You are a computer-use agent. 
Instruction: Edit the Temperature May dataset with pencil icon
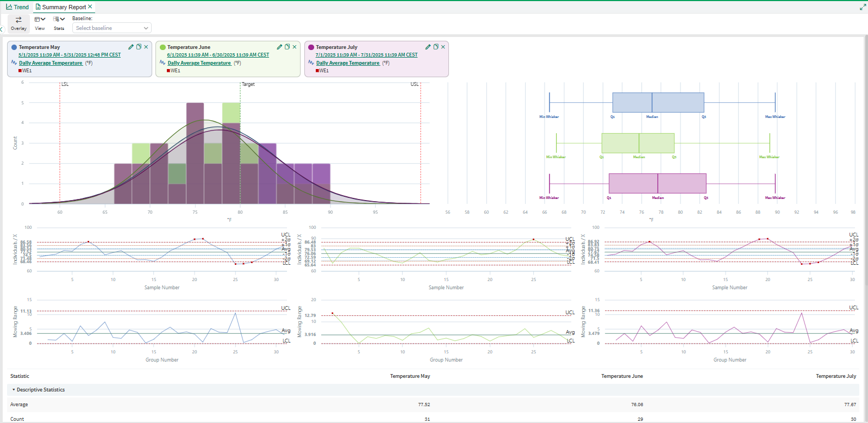131,47
